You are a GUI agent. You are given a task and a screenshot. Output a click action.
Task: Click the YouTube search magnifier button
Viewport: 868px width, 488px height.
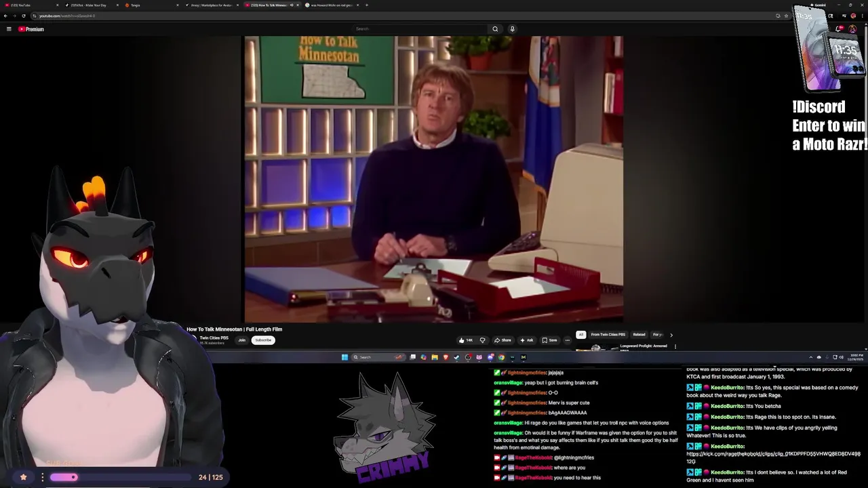(x=495, y=29)
